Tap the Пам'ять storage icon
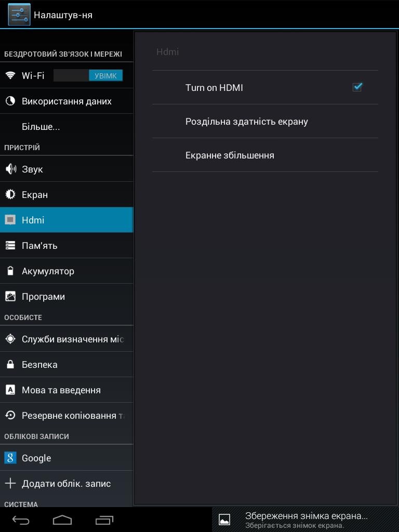 click(x=10, y=245)
